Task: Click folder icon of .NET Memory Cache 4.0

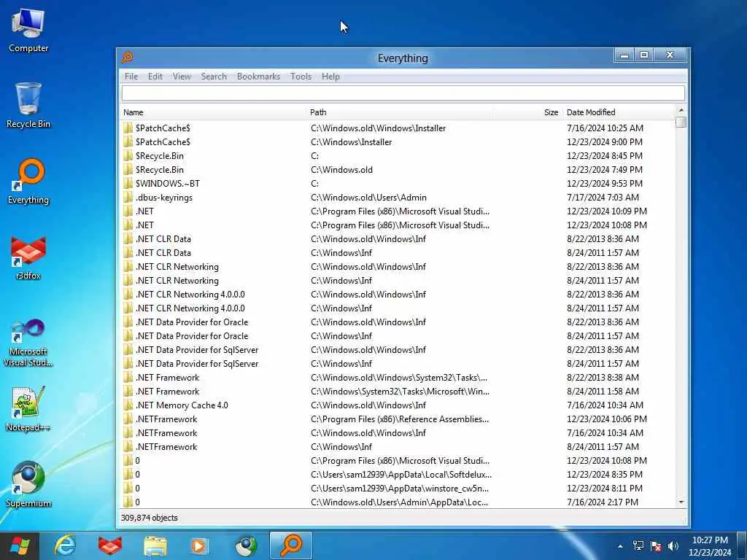Action: pyautogui.click(x=128, y=405)
